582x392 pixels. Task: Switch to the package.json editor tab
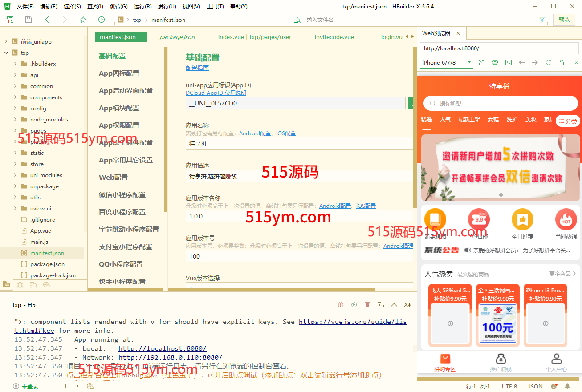[177, 37]
